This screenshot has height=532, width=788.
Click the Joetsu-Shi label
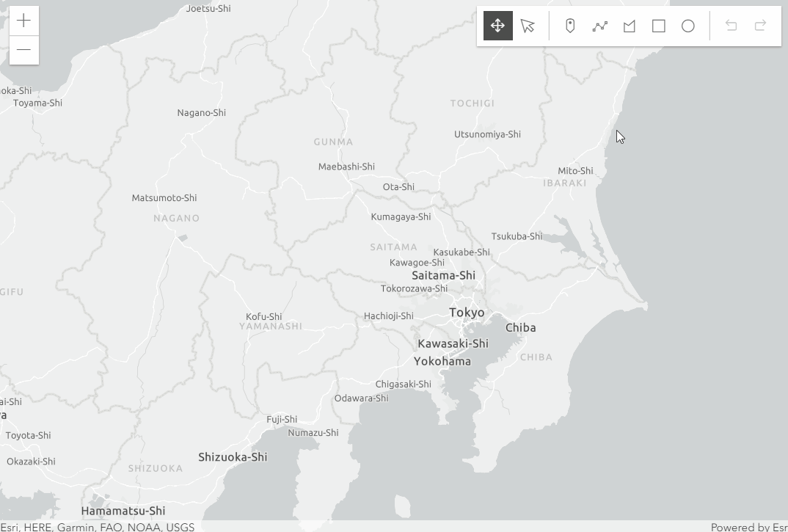pyautogui.click(x=208, y=9)
